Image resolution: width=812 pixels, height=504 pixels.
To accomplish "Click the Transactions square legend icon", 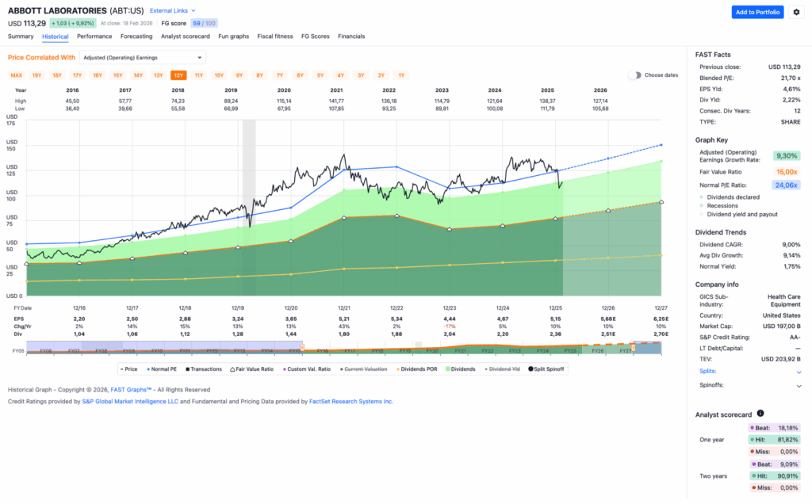I will pyautogui.click(x=186, y=368).
